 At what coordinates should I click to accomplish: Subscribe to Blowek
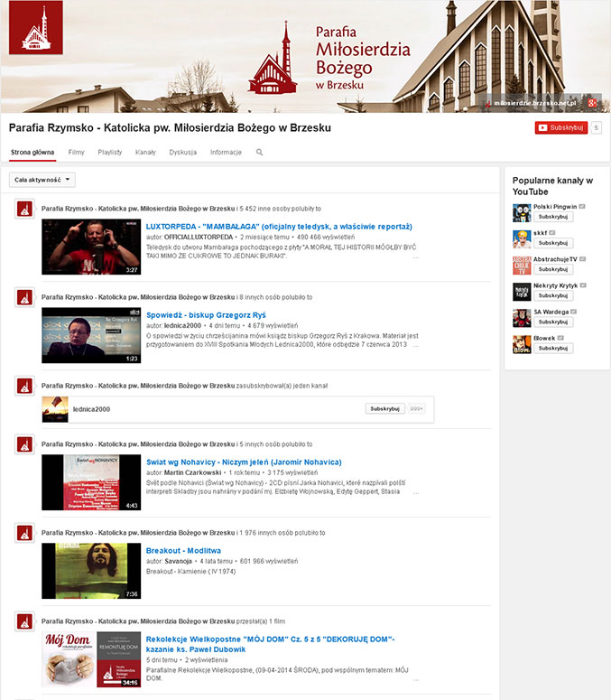[x=553, y=349]
